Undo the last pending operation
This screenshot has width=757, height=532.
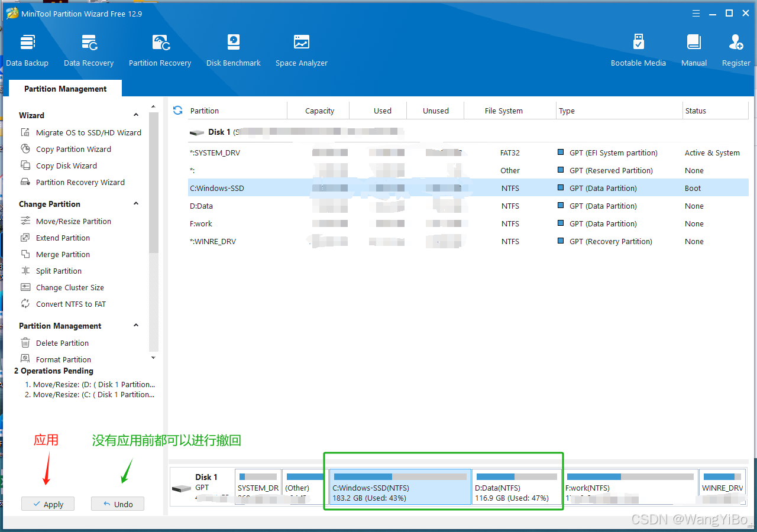tap(118, 504)
